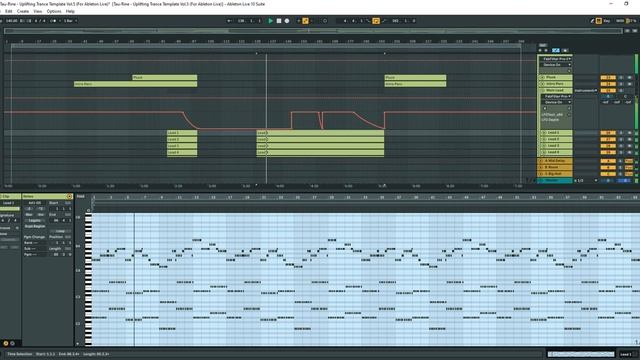
Task: Click the Follow/Back to Arrangement icon
Action: point(229,21)
